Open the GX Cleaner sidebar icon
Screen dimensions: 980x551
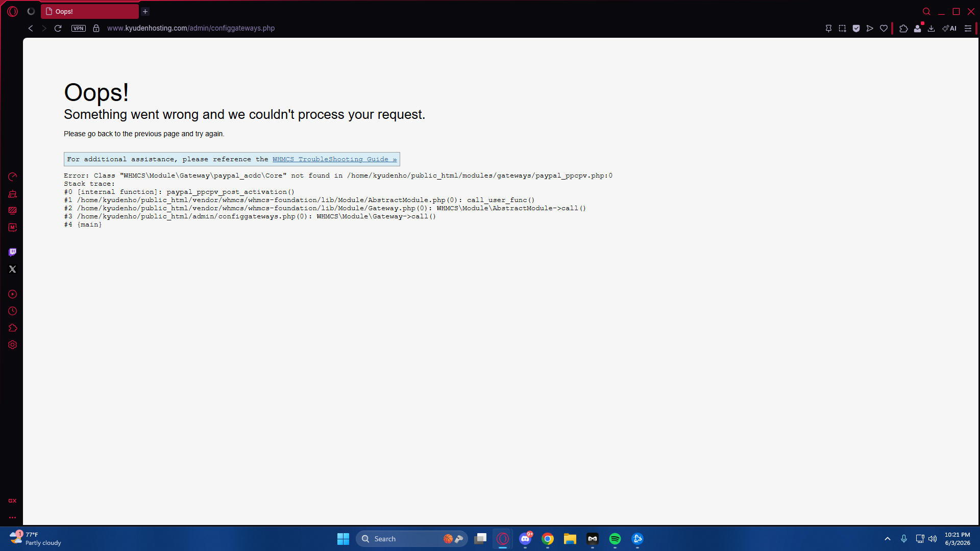(x=13, y=194)
